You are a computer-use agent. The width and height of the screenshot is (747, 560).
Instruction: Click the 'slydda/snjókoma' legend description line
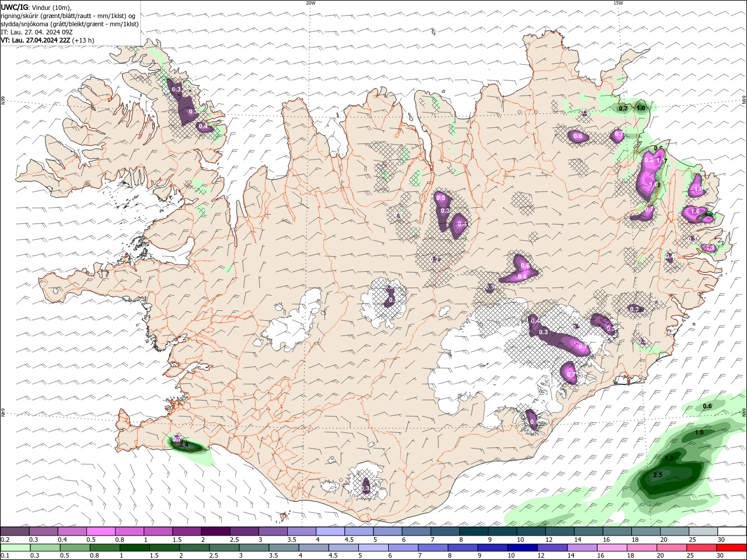pyautogui.click(x=70, y=24)
